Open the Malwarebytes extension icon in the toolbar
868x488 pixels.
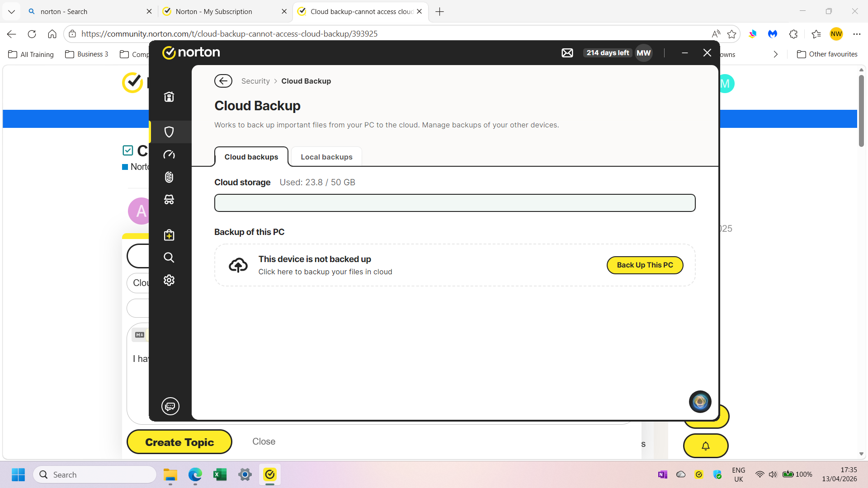coord(773,34)
